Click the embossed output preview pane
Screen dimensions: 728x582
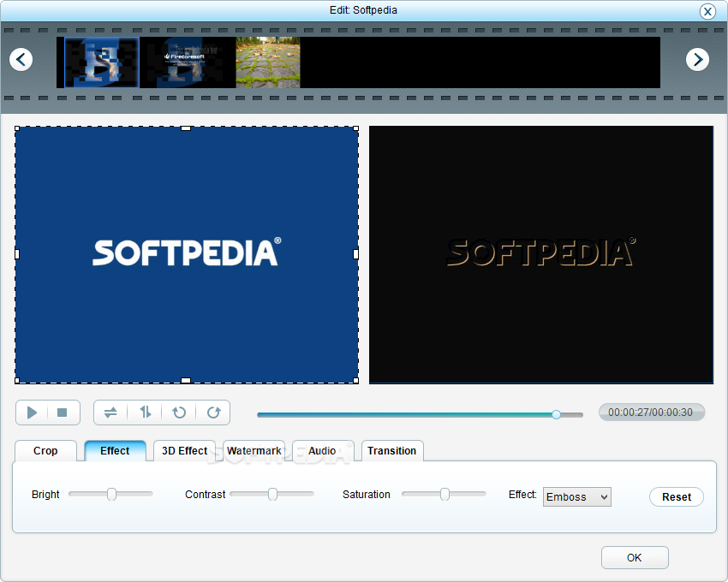tap(541, 255)
